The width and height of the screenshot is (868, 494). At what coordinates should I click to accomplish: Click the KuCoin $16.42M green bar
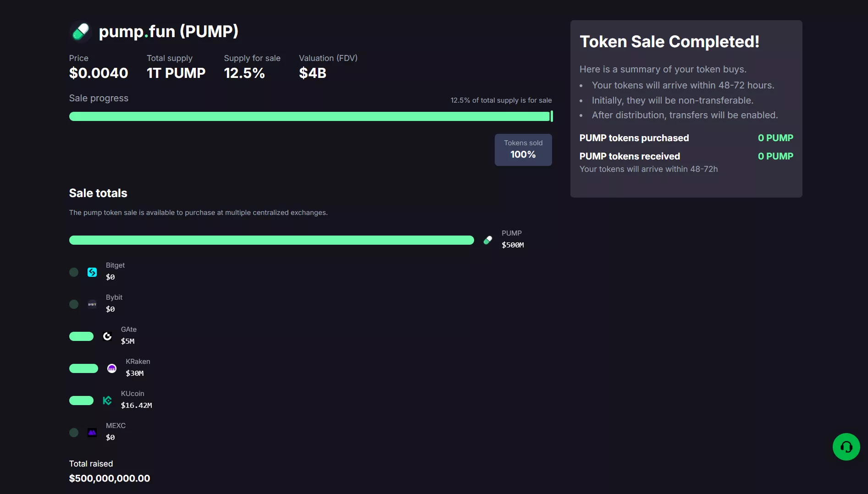coord(81,401)
